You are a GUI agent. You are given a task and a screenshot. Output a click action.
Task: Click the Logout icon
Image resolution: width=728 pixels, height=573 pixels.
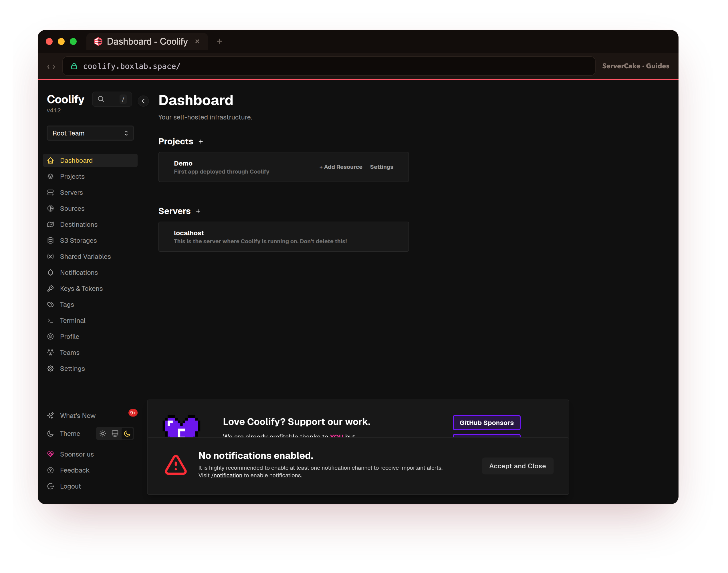pos(50,486)
